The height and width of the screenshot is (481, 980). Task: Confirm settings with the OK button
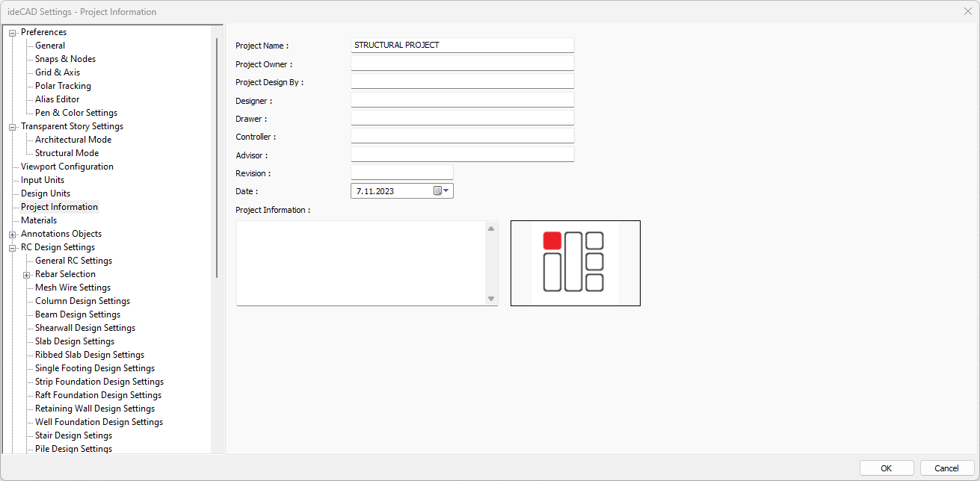pyautogui.click(x=887, y=468)
